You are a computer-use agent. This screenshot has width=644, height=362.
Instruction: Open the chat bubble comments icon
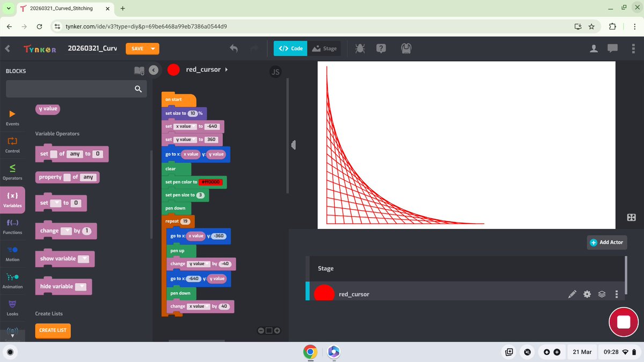tap(613, 48)
